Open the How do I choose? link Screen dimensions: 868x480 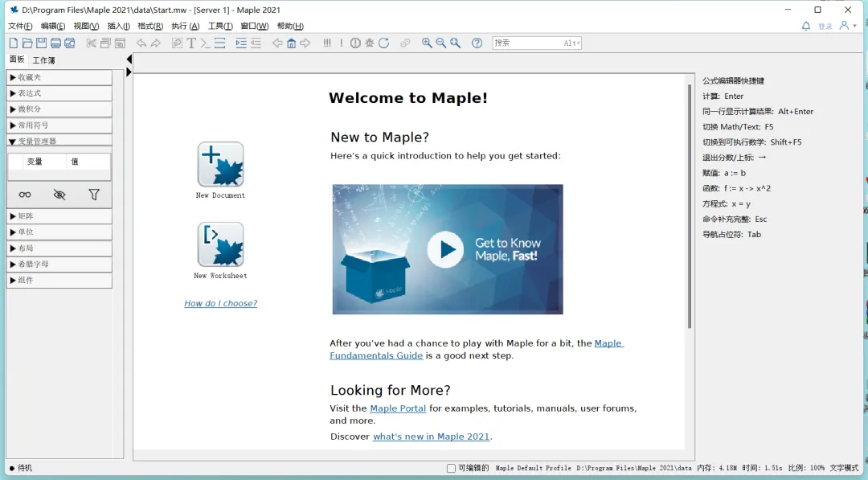(220, 303)
